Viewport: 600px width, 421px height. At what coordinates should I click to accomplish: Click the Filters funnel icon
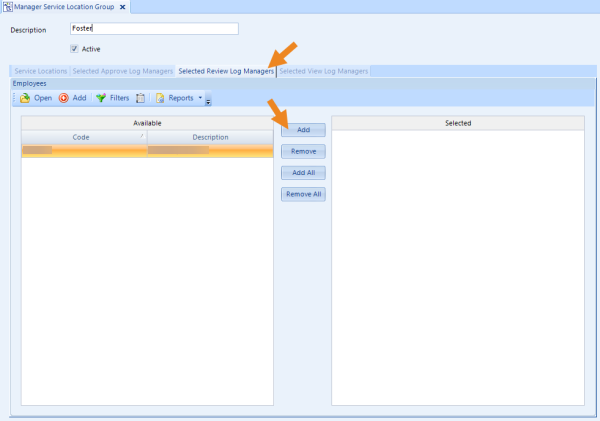[101, 98]
